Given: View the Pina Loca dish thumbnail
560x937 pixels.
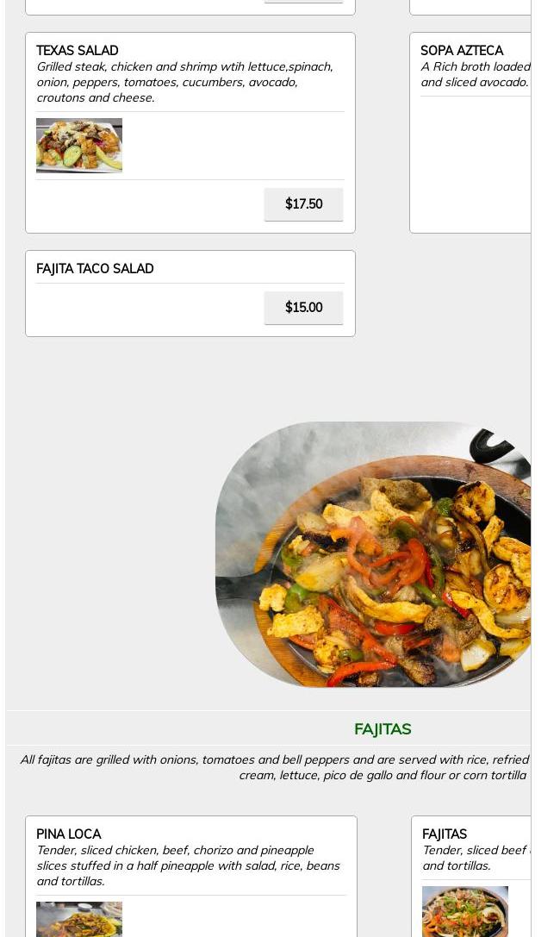Looking at the screenshot, I should 78,919.
